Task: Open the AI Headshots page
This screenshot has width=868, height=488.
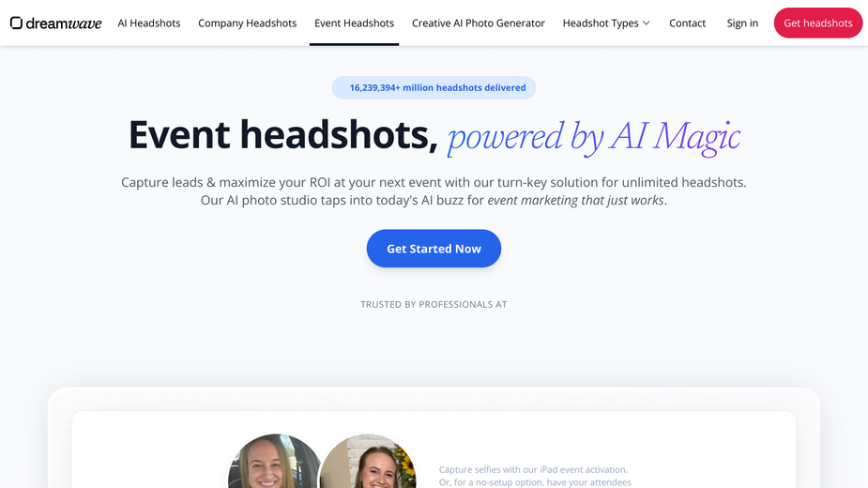Action: 149,23
